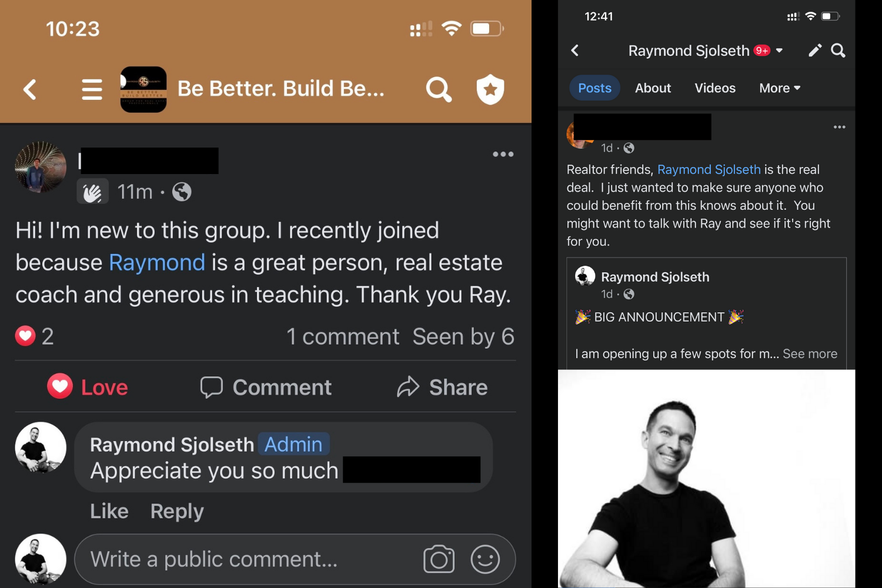Open the hamburger menu in group header
Image resolution: width=882 pixels, height=588 pixels.
92,89
